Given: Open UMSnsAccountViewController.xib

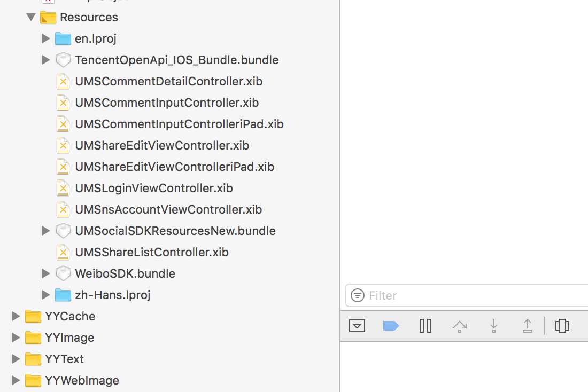Looking at the screenshot, I should pyautogui.click(x=168, y=209).
